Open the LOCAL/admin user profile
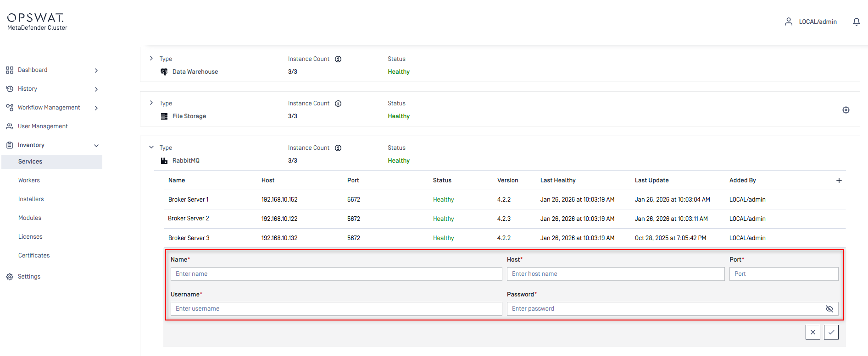 click(x=811, y=22)
